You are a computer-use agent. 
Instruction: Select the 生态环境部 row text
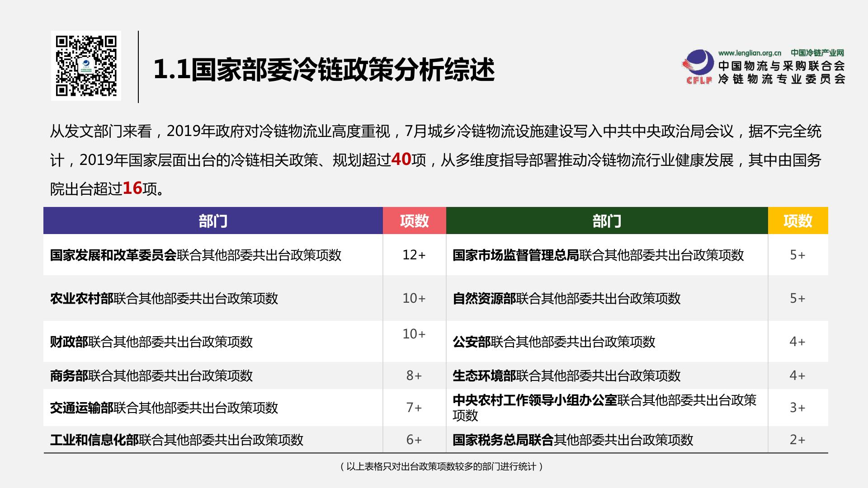point(566,376)
